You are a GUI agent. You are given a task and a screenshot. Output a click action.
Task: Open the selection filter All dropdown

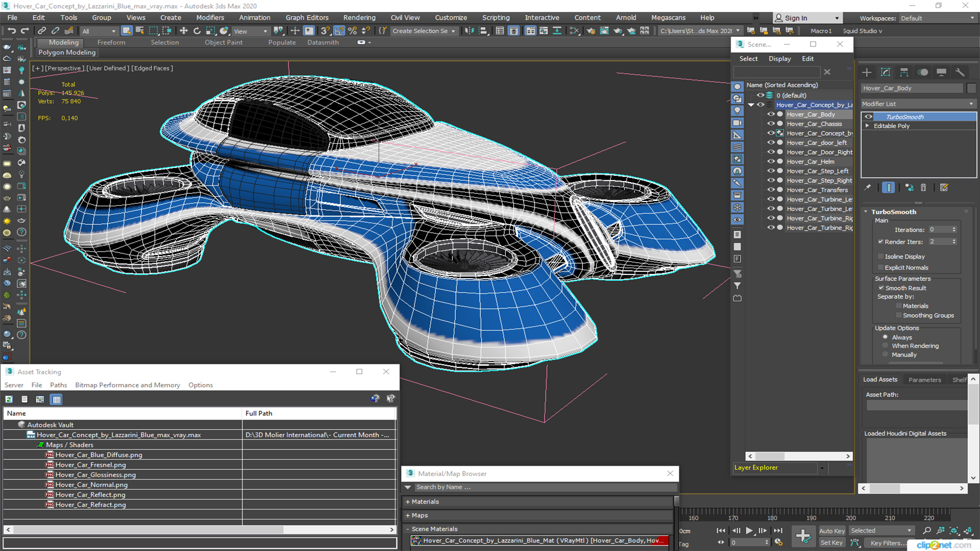[99, 31]
